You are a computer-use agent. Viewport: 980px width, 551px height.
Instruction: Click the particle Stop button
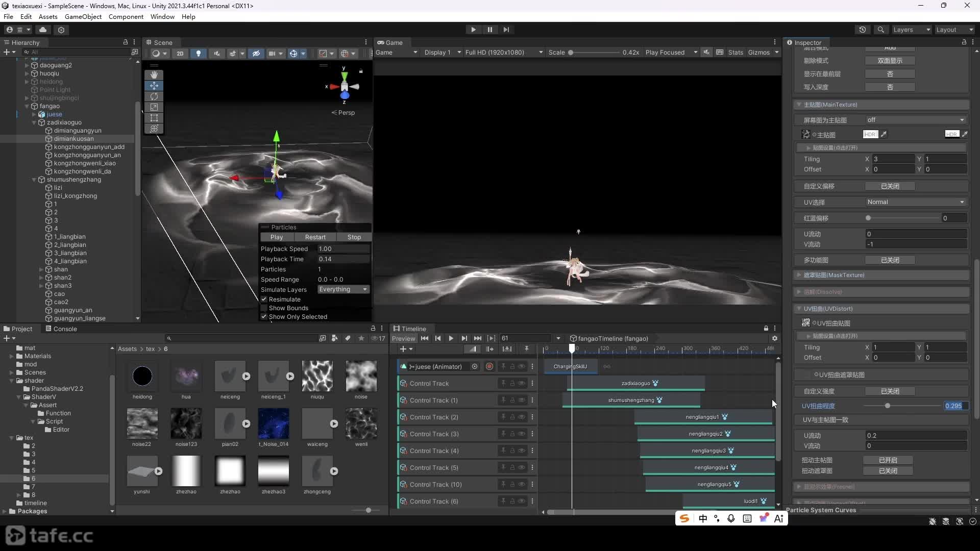pos(354,237)
